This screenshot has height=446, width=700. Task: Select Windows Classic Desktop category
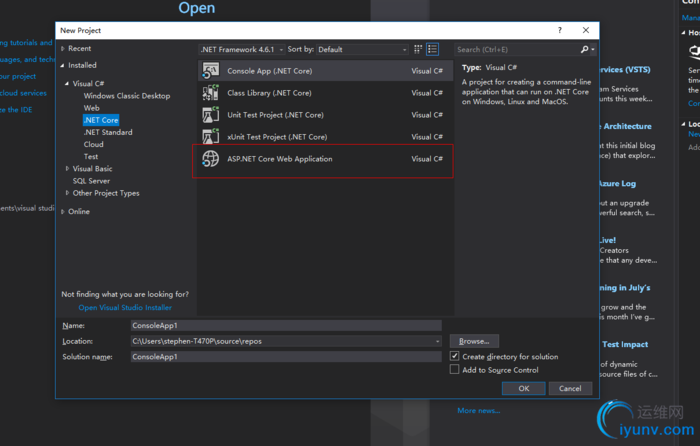click(127, 96)
